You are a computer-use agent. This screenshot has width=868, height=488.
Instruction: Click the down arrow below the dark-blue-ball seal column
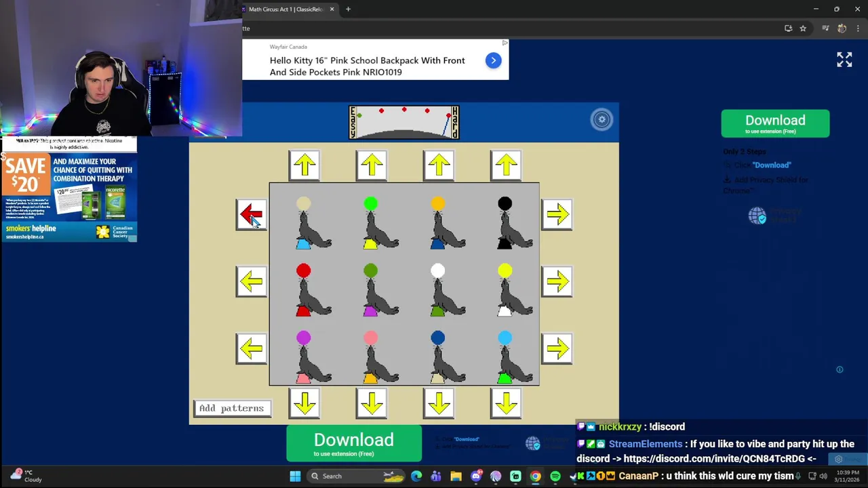[439, 403]
